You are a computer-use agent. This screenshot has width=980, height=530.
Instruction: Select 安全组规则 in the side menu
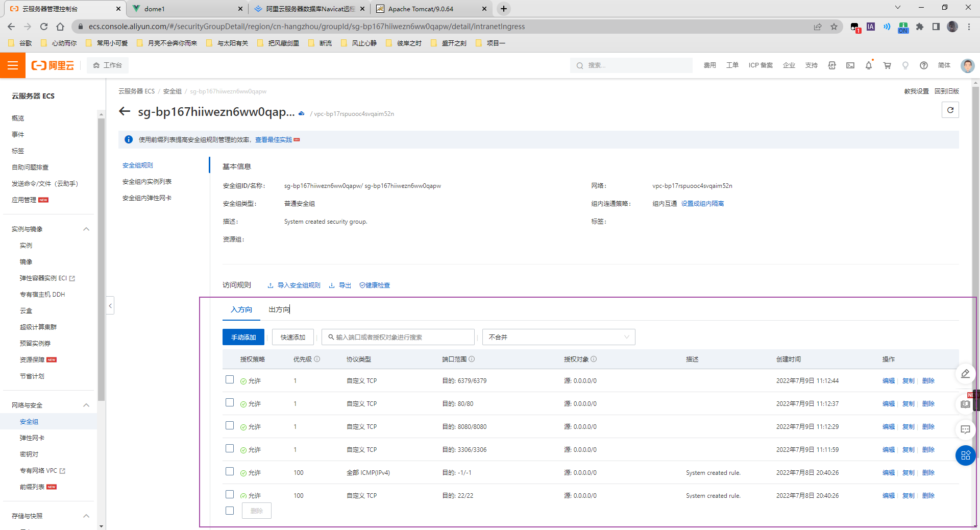pyautogui.click(x=138, y=165)
